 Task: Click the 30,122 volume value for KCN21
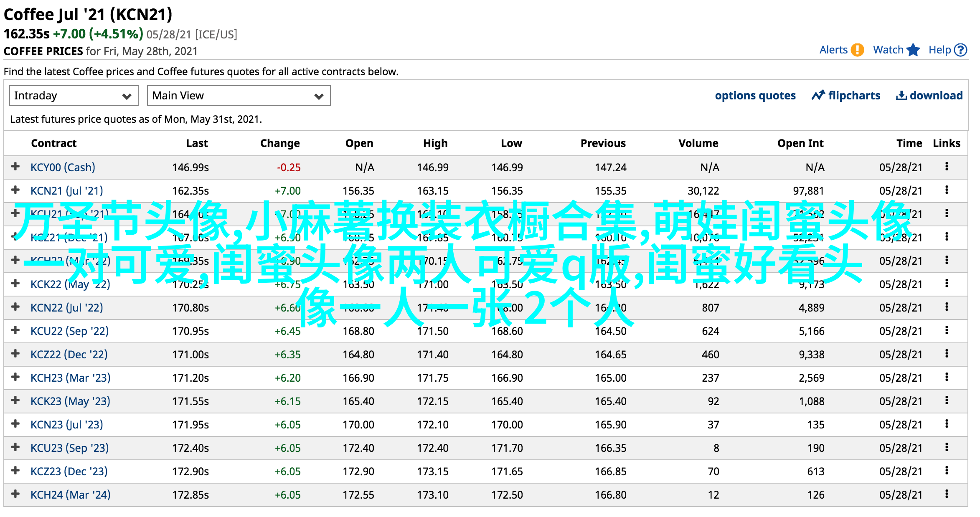(x=703, y=191)
